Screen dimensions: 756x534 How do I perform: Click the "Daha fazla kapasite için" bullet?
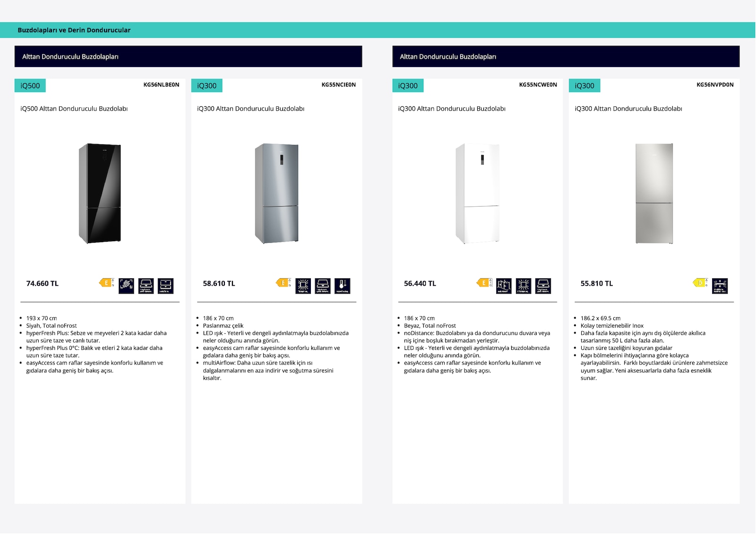643,337
